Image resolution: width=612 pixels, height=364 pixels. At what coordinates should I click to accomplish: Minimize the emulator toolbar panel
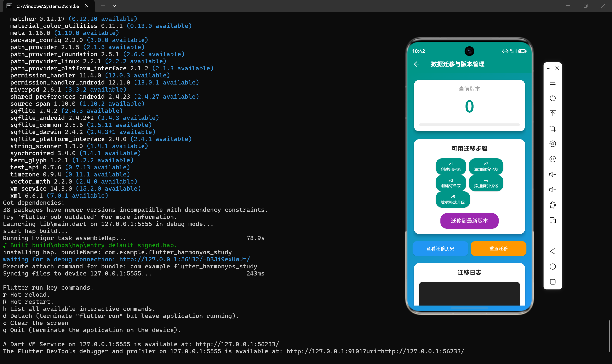pyautogui.click(x=548, y=68)
